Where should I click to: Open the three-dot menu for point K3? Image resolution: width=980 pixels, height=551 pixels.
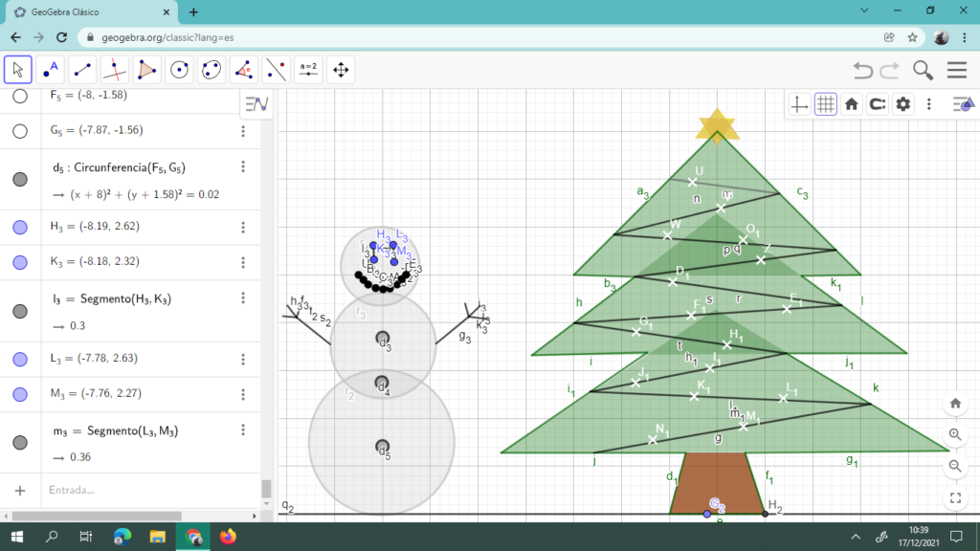click(243, 262)
